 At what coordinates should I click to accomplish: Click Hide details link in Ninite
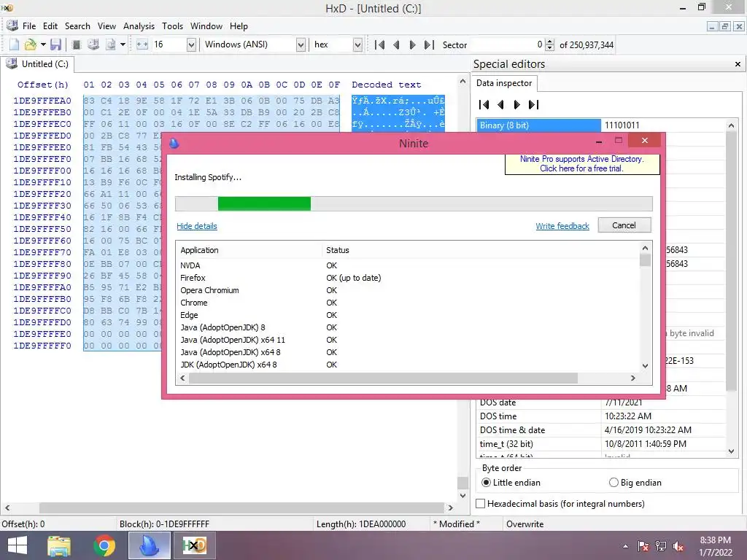[x=197, y=226]
